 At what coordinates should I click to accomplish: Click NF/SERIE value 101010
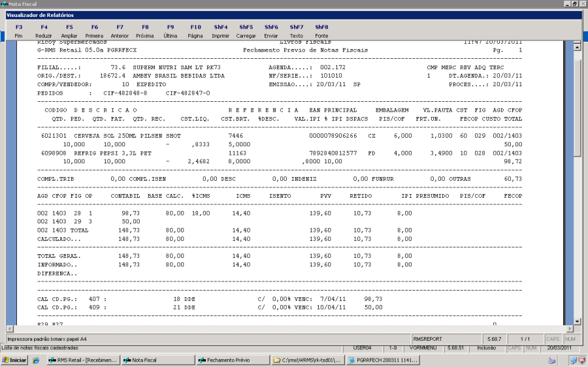pos(331,76)
